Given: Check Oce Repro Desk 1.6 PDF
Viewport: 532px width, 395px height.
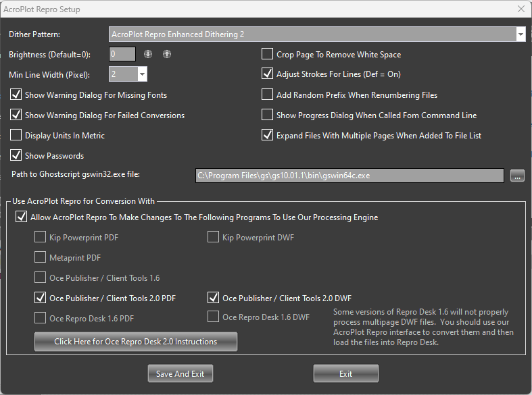Looking at the screenshot, I should (40, 318).
